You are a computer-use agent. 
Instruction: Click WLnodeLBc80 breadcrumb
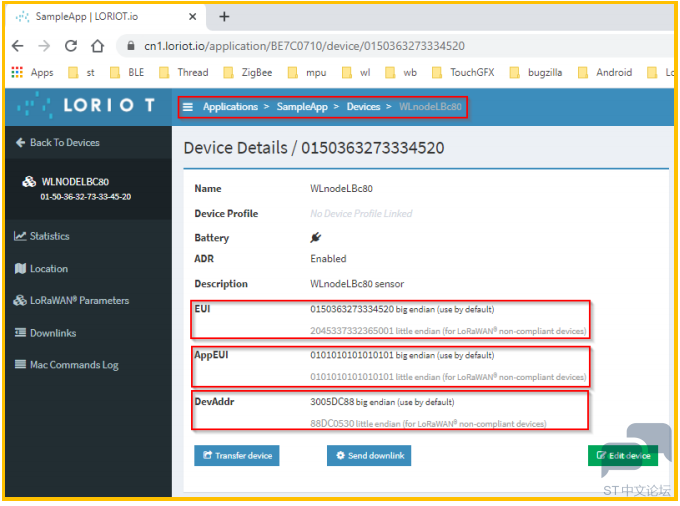430,107
